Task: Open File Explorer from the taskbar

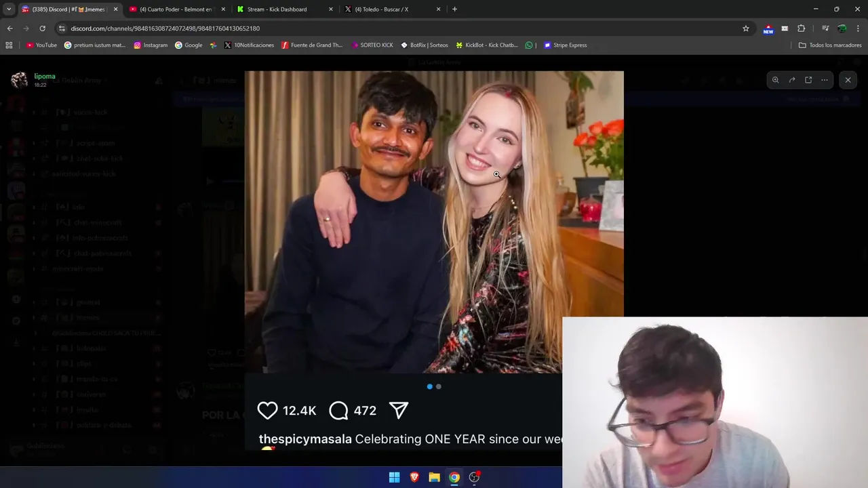Action: 434,477
